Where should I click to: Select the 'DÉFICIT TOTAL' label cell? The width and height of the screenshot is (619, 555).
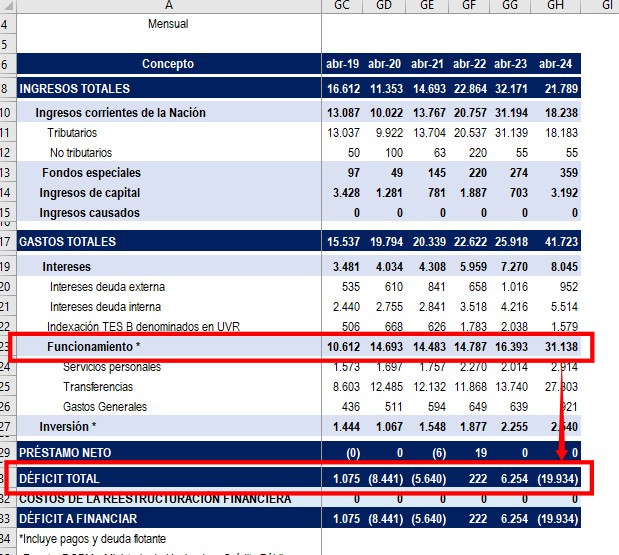[169, 478]
